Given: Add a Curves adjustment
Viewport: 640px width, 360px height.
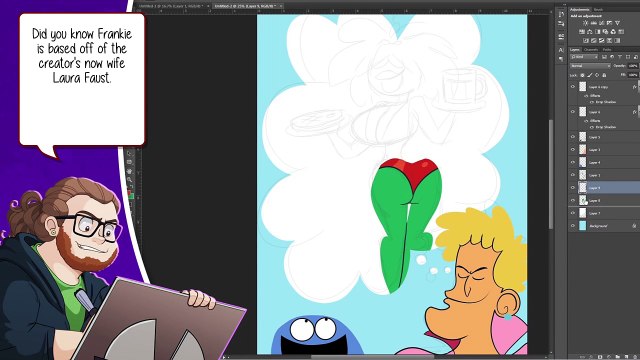Looking at the screenshot, I should [602, 23].
